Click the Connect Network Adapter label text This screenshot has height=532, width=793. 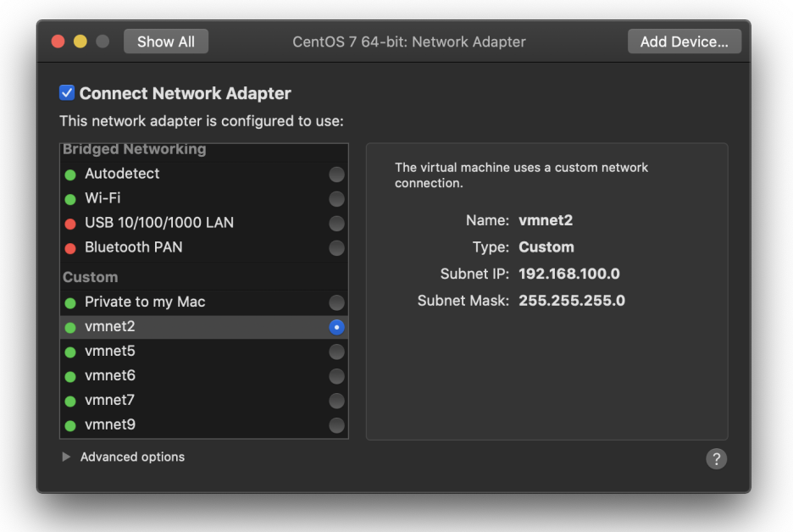tap(185, 93)
